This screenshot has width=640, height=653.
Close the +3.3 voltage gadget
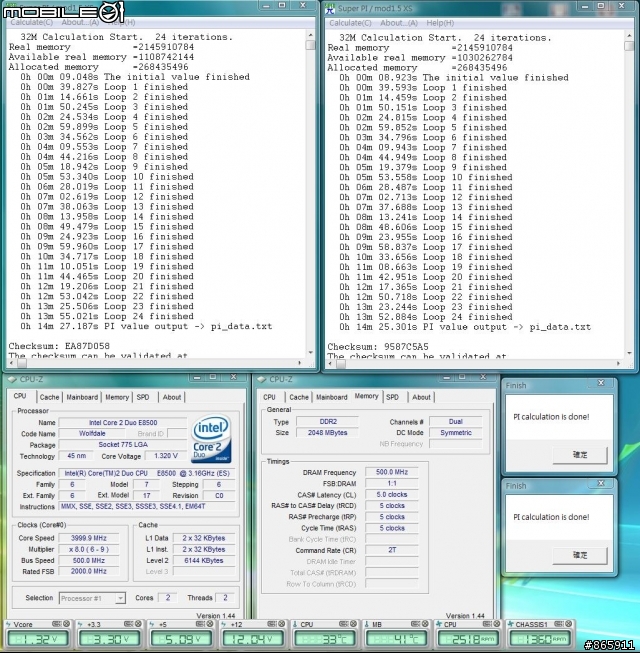(138, 624)
